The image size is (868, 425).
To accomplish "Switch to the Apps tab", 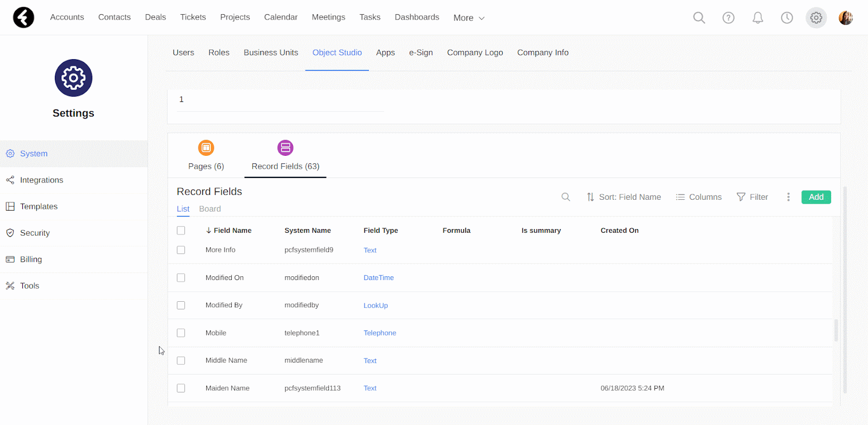I will tap(386, 53).
